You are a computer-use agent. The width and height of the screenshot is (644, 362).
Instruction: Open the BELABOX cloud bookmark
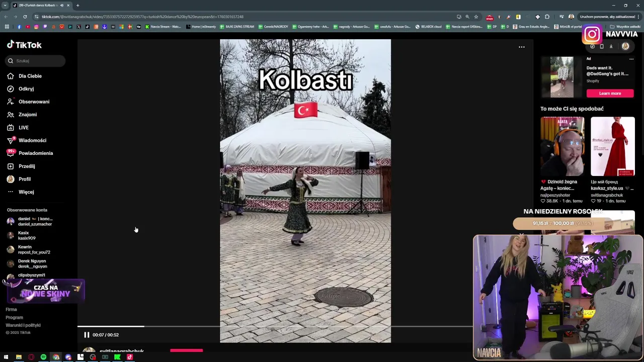(428, 27)
